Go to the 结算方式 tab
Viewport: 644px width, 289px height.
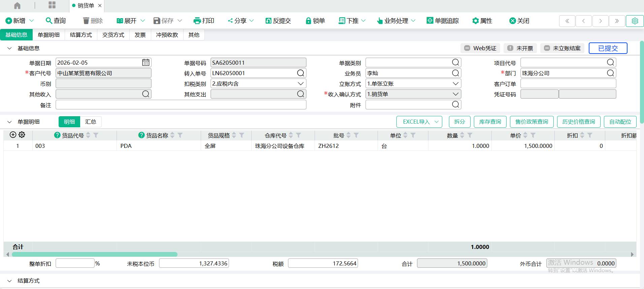point(81,35)
